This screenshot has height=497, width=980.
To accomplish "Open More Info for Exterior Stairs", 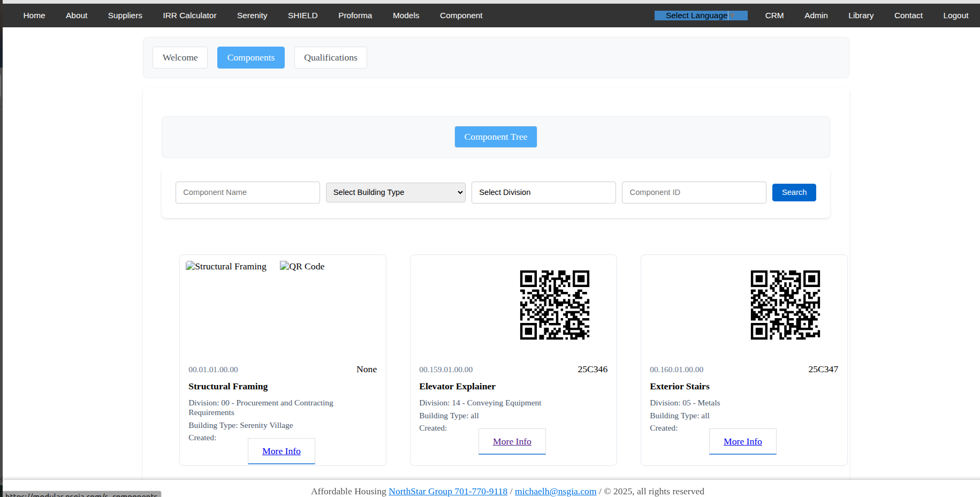I will 742,442.
